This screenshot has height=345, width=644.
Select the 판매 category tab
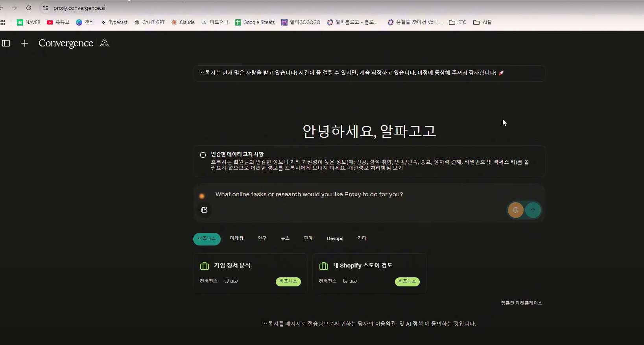[308, 238]
